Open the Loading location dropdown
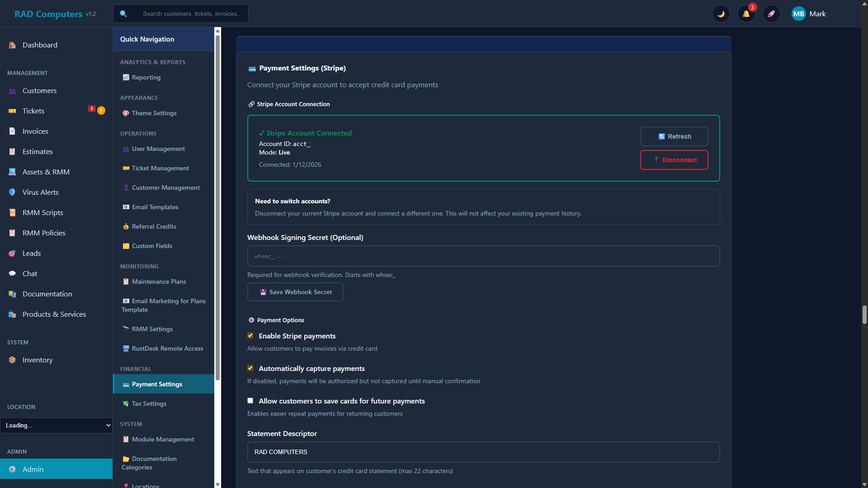The width and height of the screenshot is (868, 488). point(57,425)
